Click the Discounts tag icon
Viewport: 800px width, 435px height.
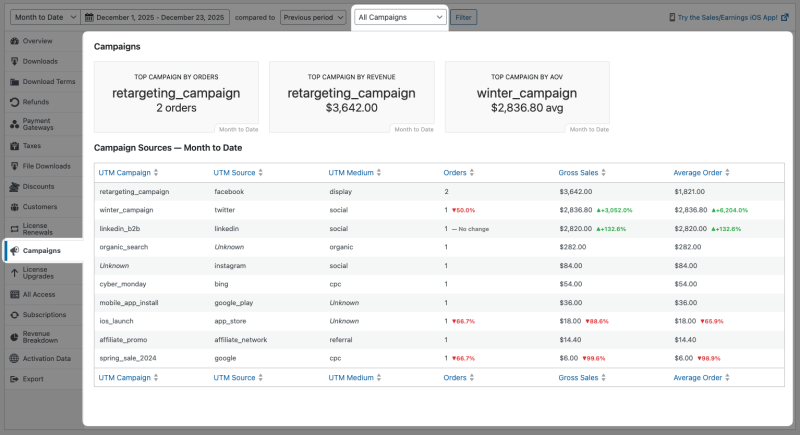click(13, 186)
